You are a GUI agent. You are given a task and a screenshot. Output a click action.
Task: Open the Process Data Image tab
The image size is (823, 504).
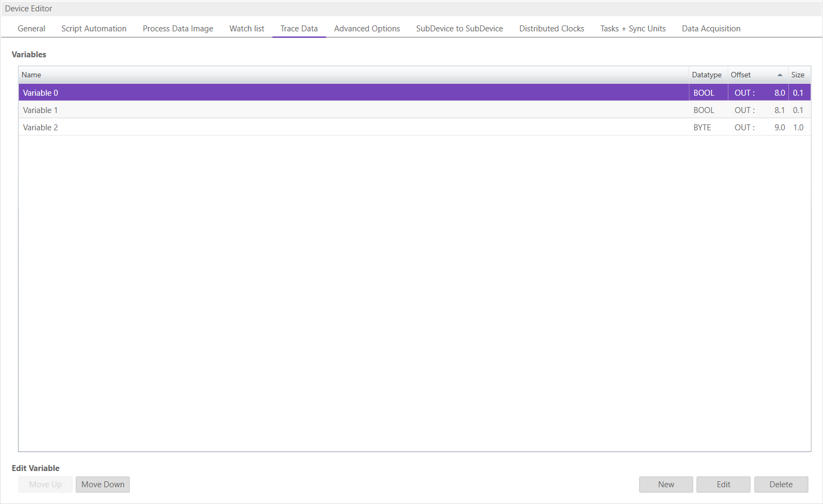click(x=177, y=29)
